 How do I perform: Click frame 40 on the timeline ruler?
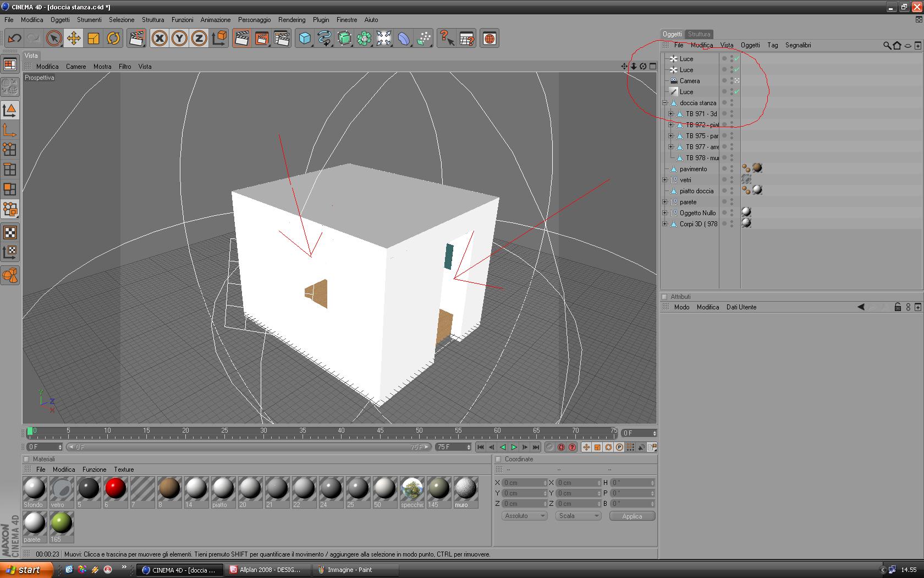[x=342, y=431]
